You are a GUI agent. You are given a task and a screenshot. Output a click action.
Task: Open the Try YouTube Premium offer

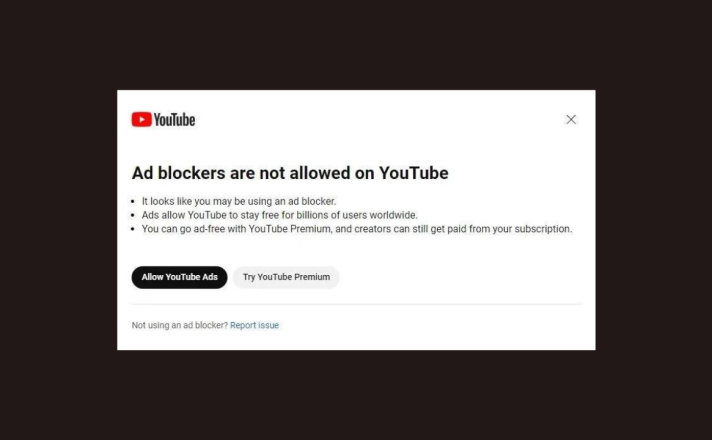(286, 277)
